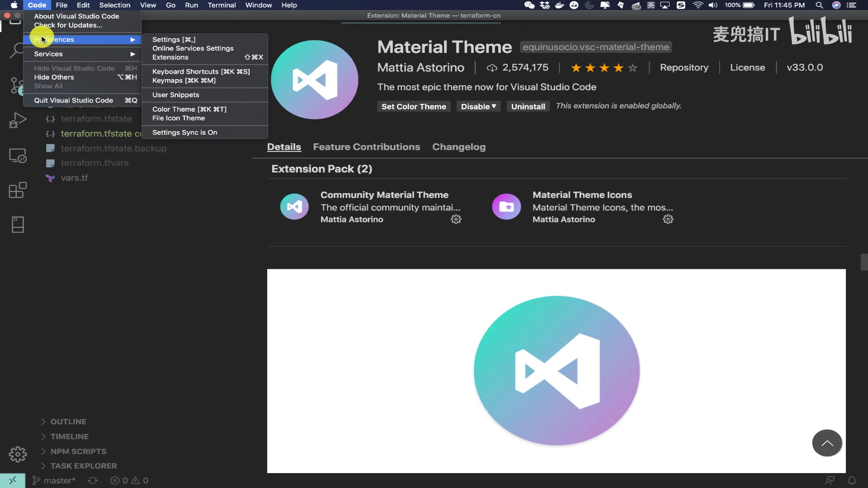Click the errors and warnings status indicator
The width and height of the screenshot is (868, 488).
tap(129, 480)
